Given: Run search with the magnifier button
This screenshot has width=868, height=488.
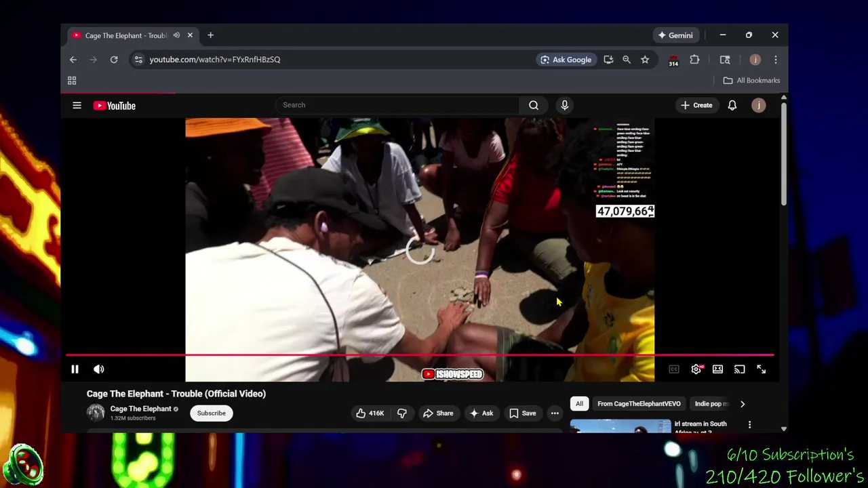Looking at the screenshot, I should point(534,105).
